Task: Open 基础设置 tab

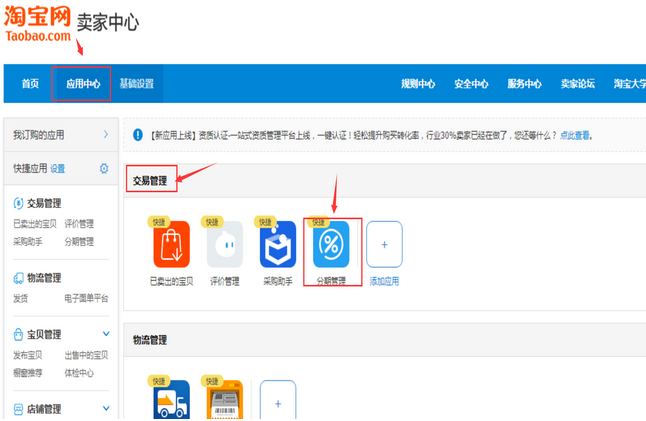Action: 136,84
